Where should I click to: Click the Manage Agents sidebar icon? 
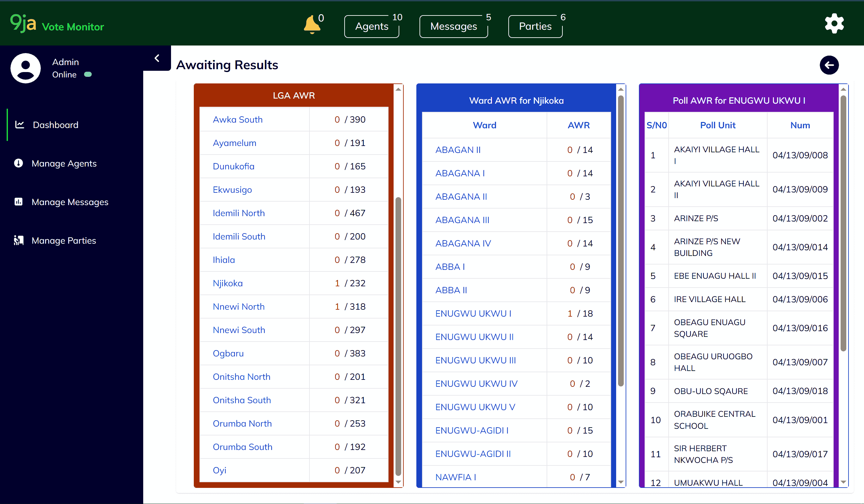[x=19, y=163]
